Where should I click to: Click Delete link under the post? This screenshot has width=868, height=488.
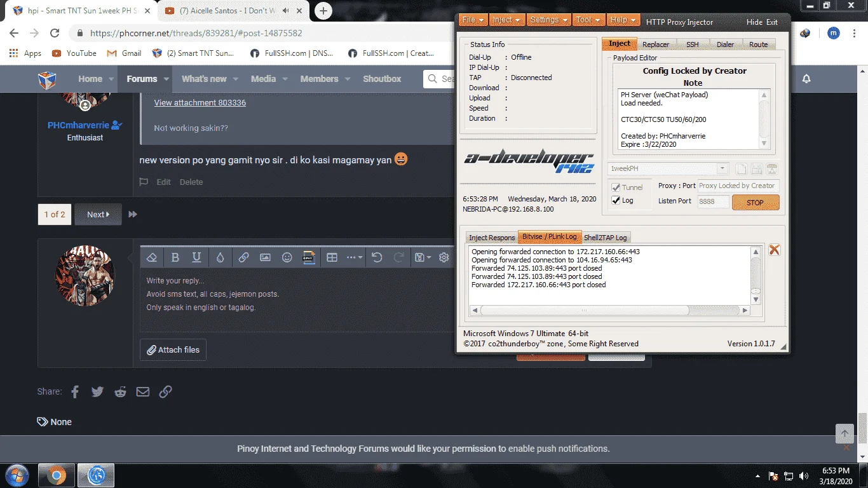point(191,182)
